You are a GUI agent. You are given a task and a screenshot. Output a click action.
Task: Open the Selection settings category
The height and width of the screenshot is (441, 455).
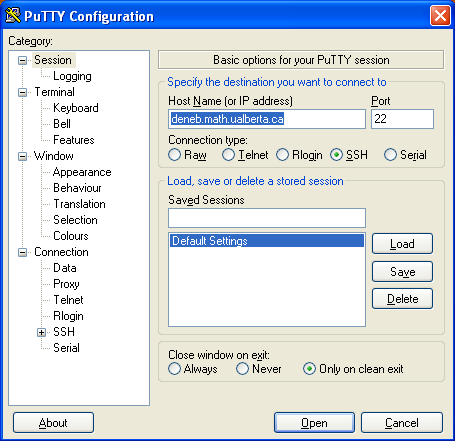(x=75, y=220)
